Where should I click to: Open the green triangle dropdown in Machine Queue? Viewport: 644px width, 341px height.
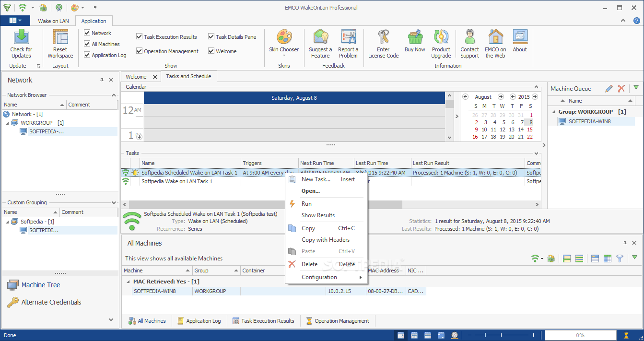636,88
